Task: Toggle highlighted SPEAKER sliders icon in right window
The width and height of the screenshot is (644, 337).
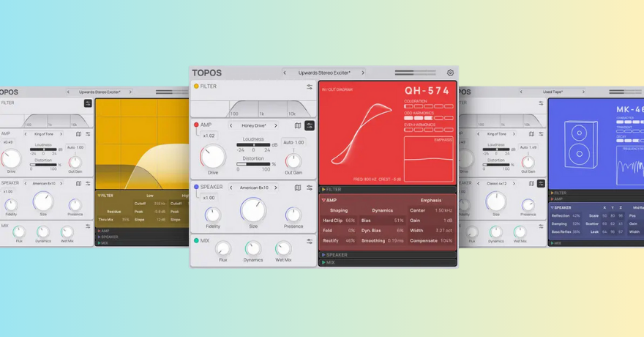Action: pyautogui.click(x=542, y=183)
